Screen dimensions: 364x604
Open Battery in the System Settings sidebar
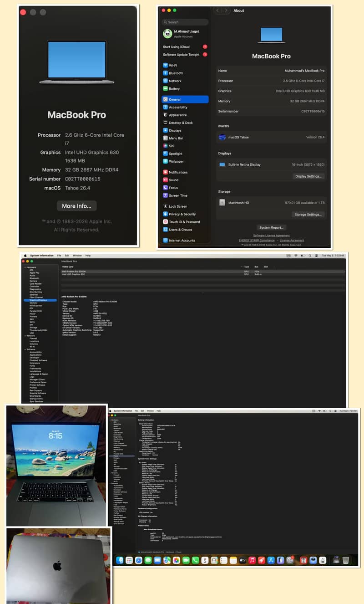[x=185, y=88]
